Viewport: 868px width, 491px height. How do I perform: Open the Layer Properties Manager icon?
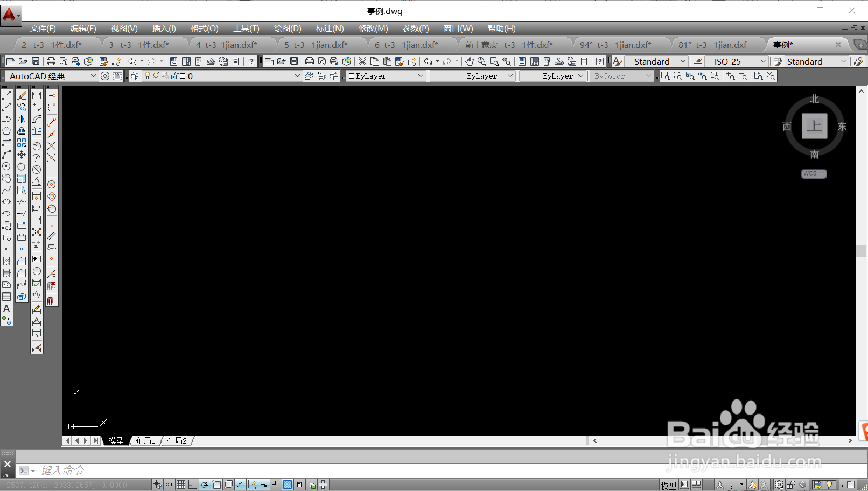pos(135,76)
